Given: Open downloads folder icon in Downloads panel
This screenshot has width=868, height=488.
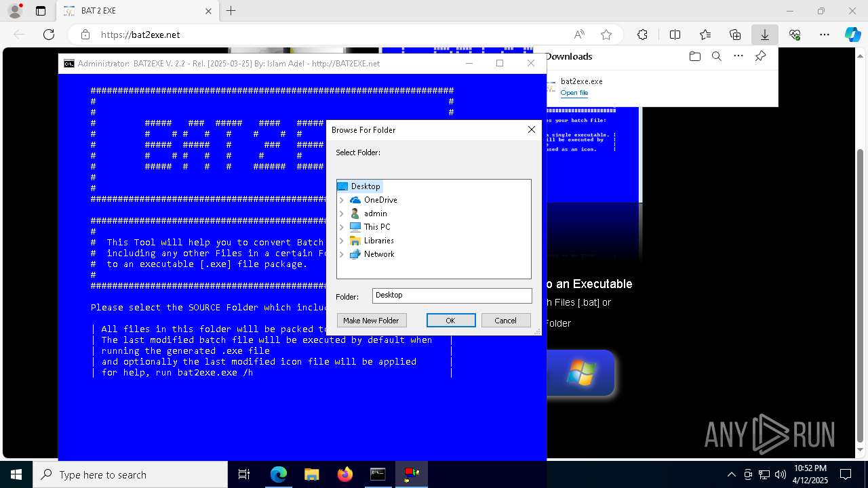Looking at the screenshot, I should [x=694, y=56].
